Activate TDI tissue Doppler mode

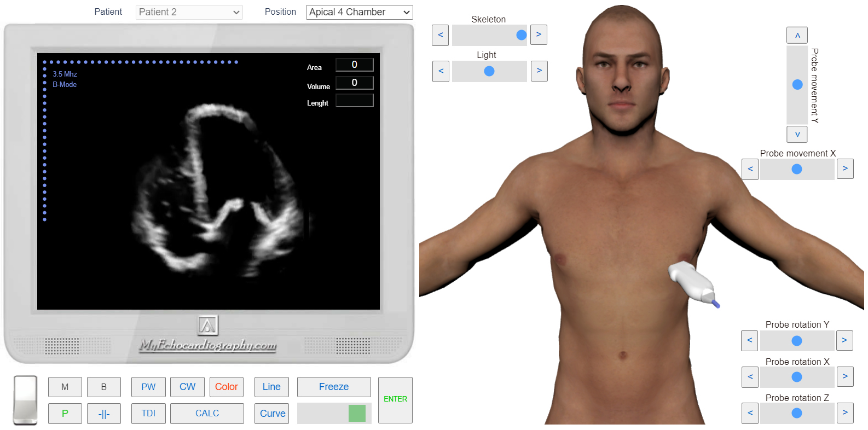pos(148,414)
